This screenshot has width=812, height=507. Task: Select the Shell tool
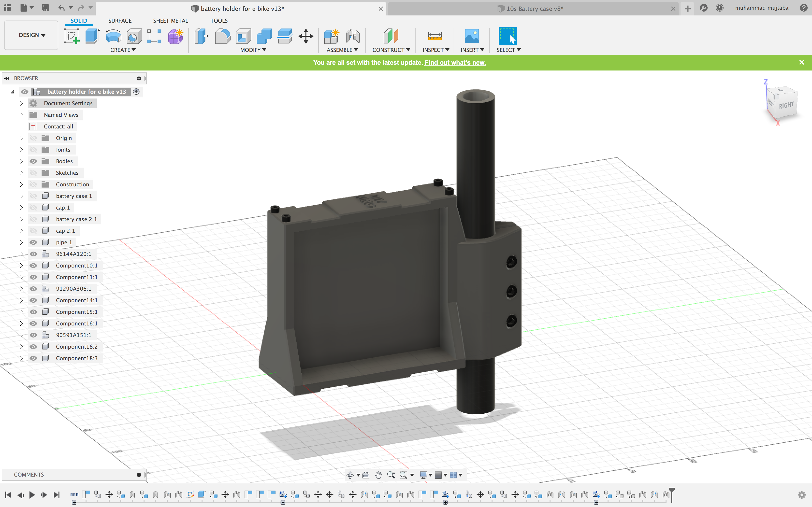[243, 36]
